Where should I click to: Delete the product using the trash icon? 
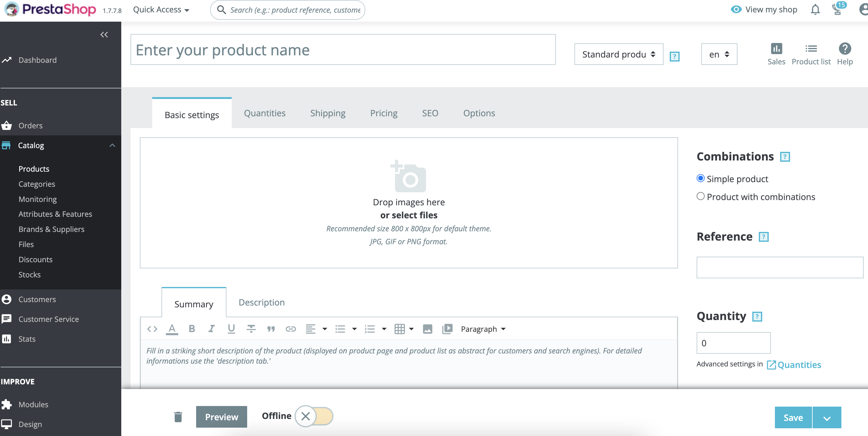pyautogui.click(x=178, y=417)
